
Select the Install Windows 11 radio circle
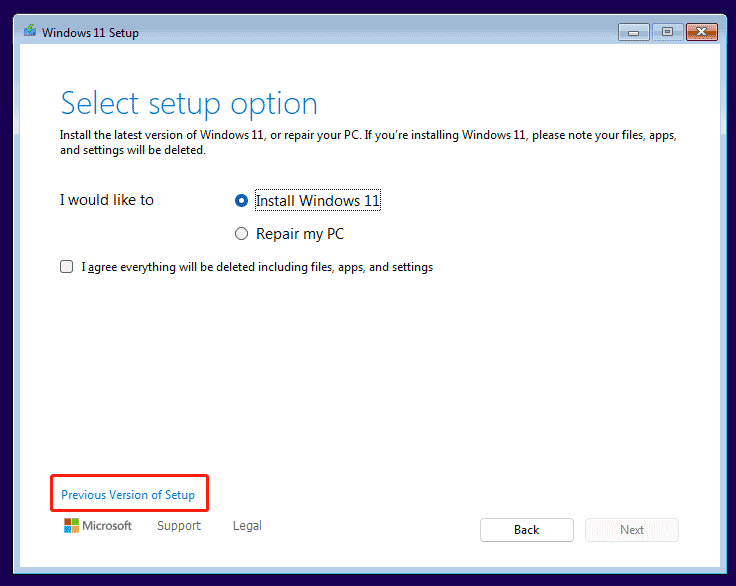[x=241, y=200]
